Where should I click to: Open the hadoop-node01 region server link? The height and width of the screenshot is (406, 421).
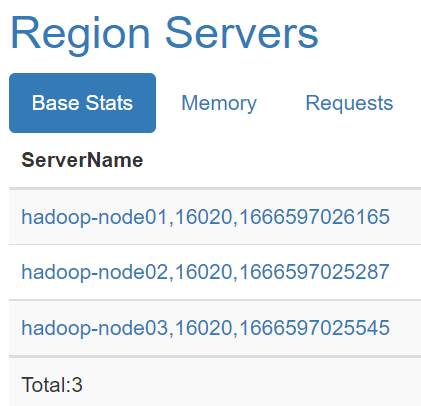(x=206, y=217)
